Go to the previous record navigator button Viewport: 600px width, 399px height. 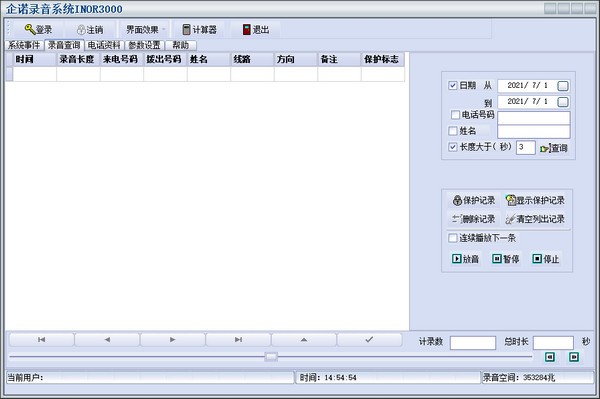point(107,340)
